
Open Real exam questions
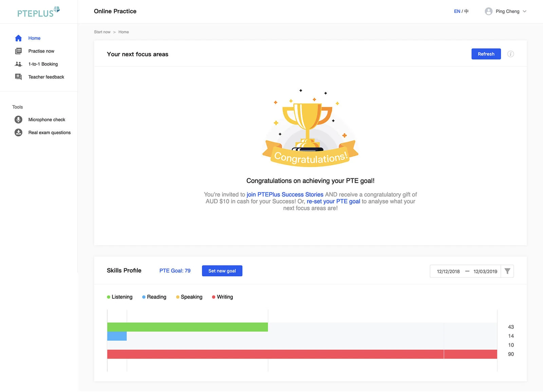point(49,132)
